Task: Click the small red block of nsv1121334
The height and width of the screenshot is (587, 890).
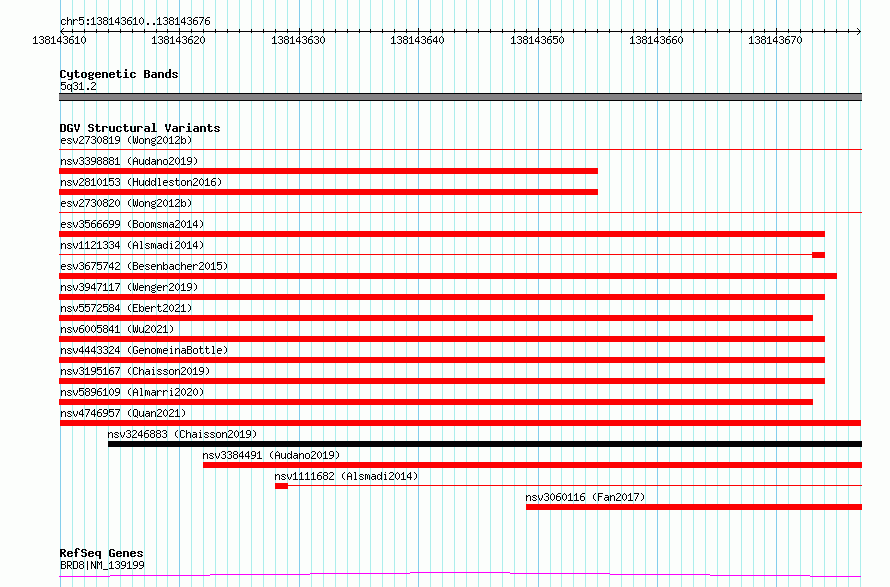Action: point(818,255)
